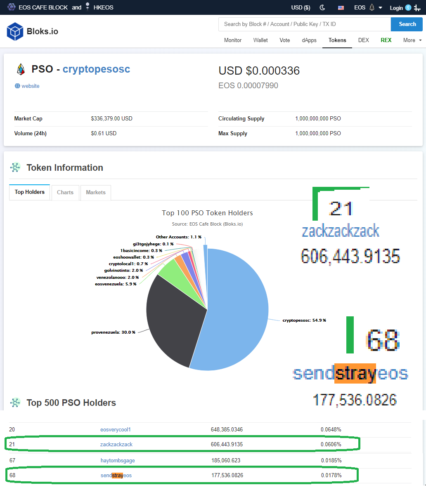Screen dimensions: 426x504
Task: Expand the EOS chain network dropdown
Action: [368, 7]
